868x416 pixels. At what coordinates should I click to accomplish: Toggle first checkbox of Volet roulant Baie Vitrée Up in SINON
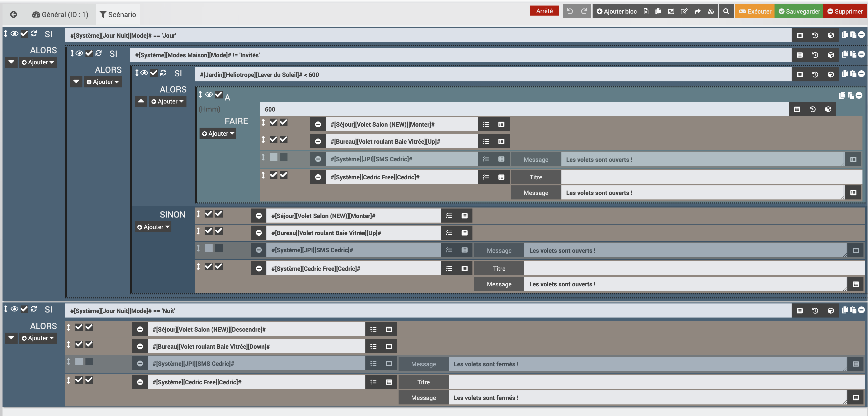tap(209, 231)
